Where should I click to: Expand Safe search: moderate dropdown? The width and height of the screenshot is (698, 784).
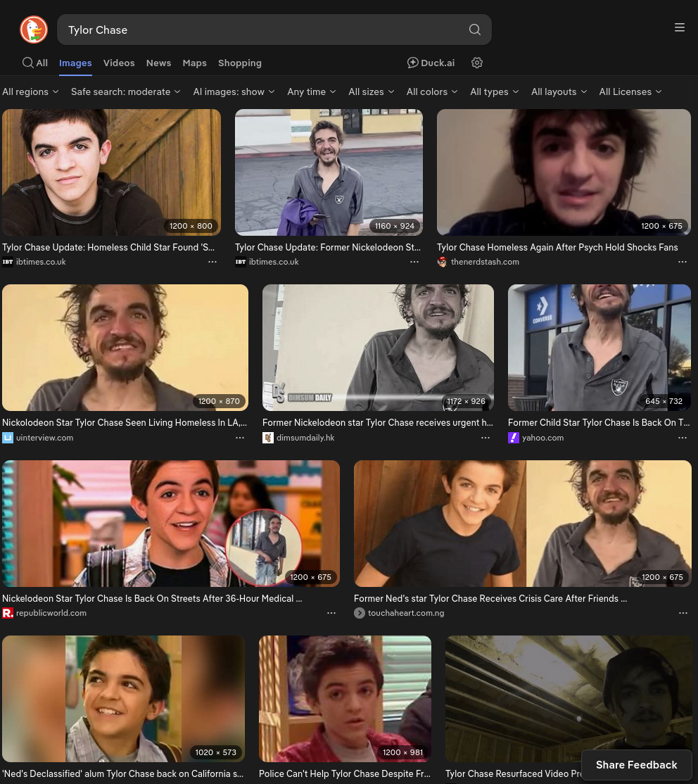pyautogui.click(x=125, y=91)
